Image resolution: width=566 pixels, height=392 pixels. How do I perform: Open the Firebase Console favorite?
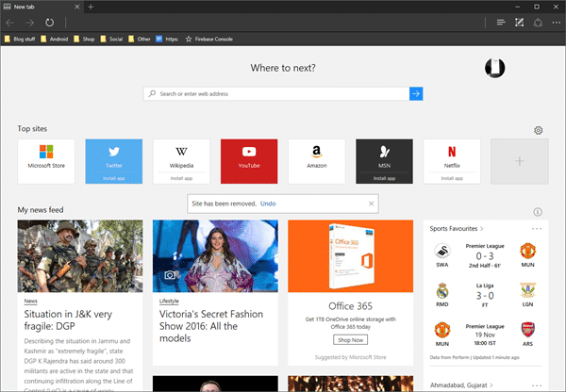click(x=209, y=39)
